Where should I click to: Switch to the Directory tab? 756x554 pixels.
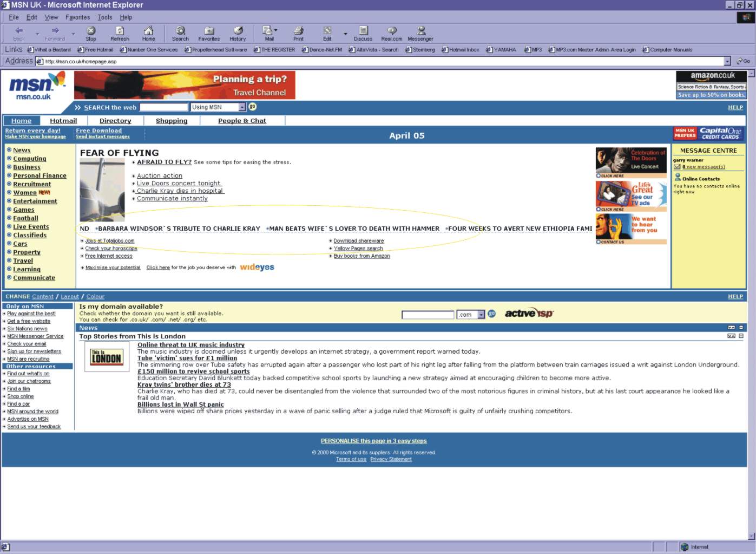(x=115, y=121)
